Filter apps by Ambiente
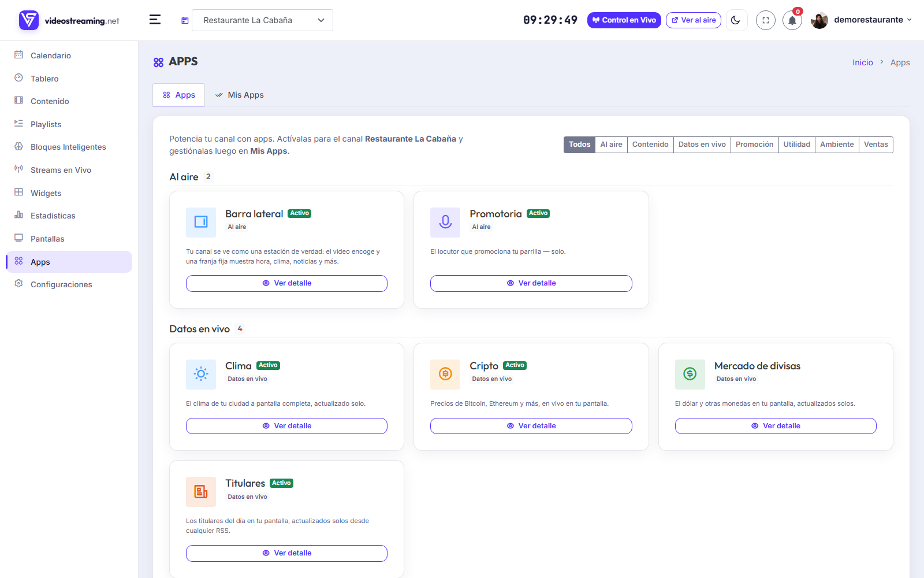This screenshot has width=924, height=578. coord(837,144)
